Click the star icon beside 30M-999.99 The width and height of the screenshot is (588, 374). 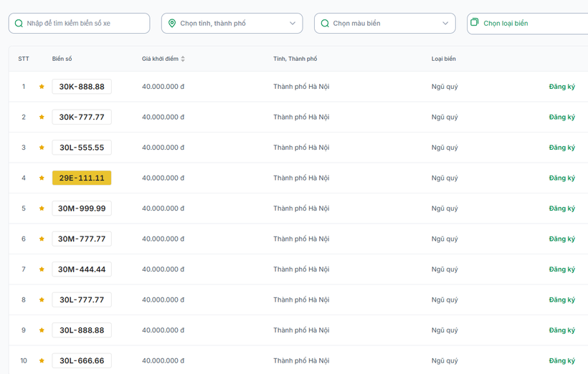point(42,208)
